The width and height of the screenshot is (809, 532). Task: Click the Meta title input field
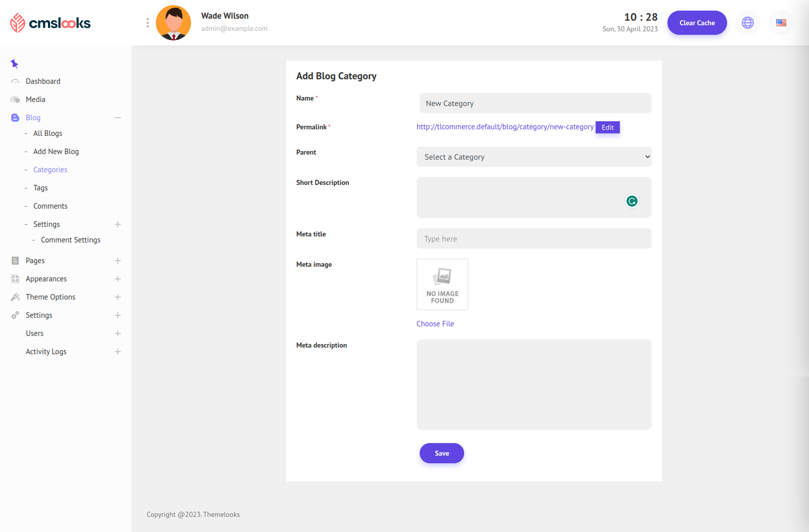tap(533, 238)
